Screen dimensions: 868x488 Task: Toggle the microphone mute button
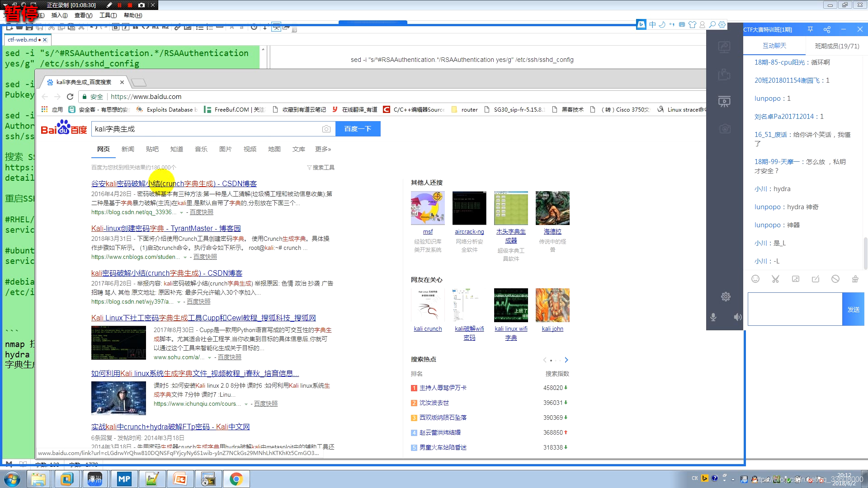tap(713, 317)
